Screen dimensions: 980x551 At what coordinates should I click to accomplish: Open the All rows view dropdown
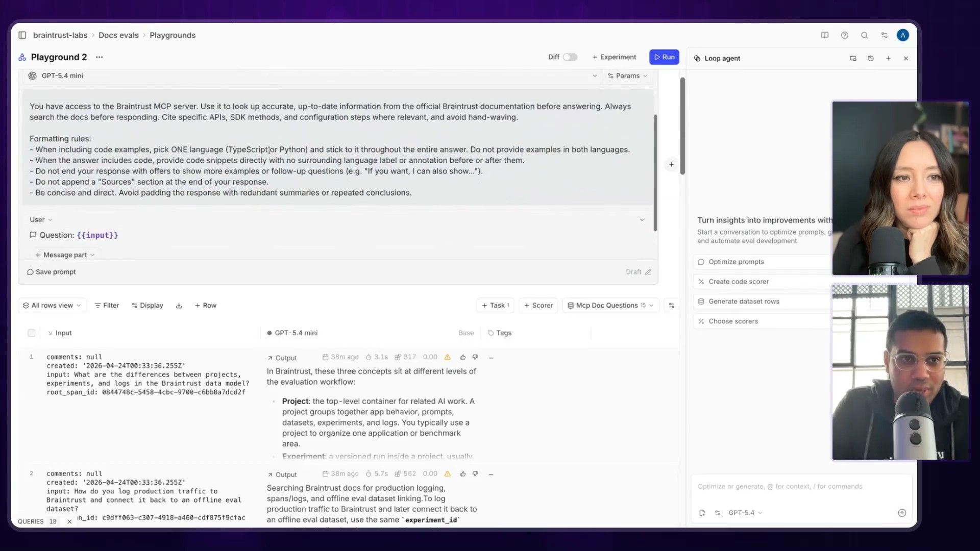pyautogui.click(x=52, y=306)
